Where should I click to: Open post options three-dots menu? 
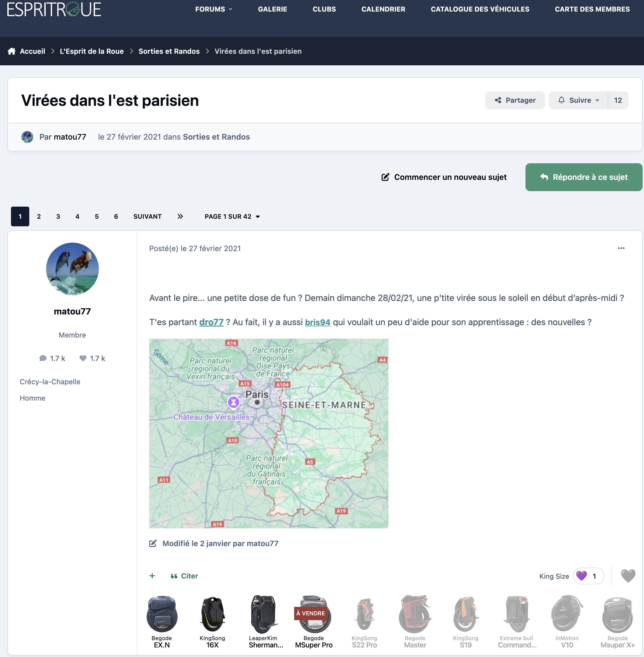pos(621,248)
